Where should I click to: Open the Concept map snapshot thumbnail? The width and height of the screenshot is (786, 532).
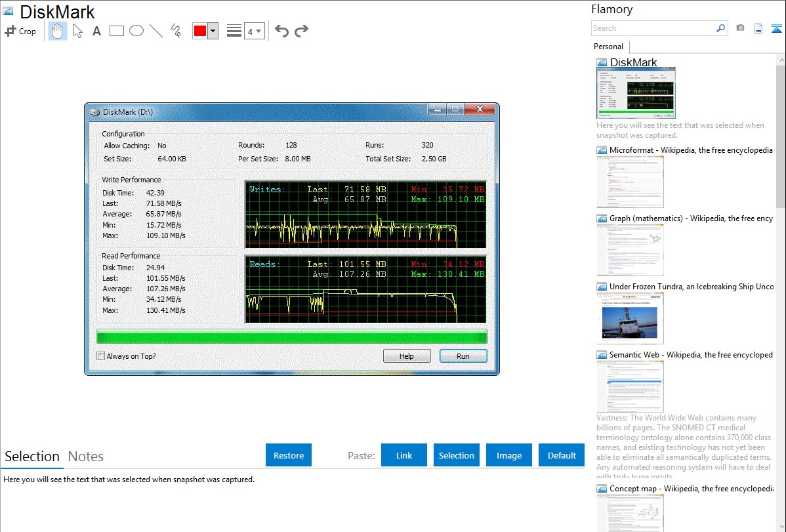point(630,513)
